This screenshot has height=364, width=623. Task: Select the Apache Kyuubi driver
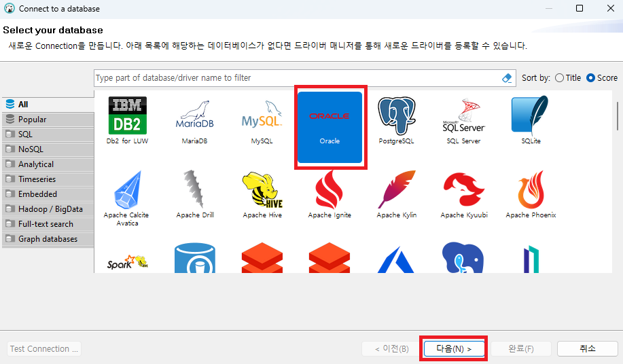pyautogui.click(x=463, y=194)
